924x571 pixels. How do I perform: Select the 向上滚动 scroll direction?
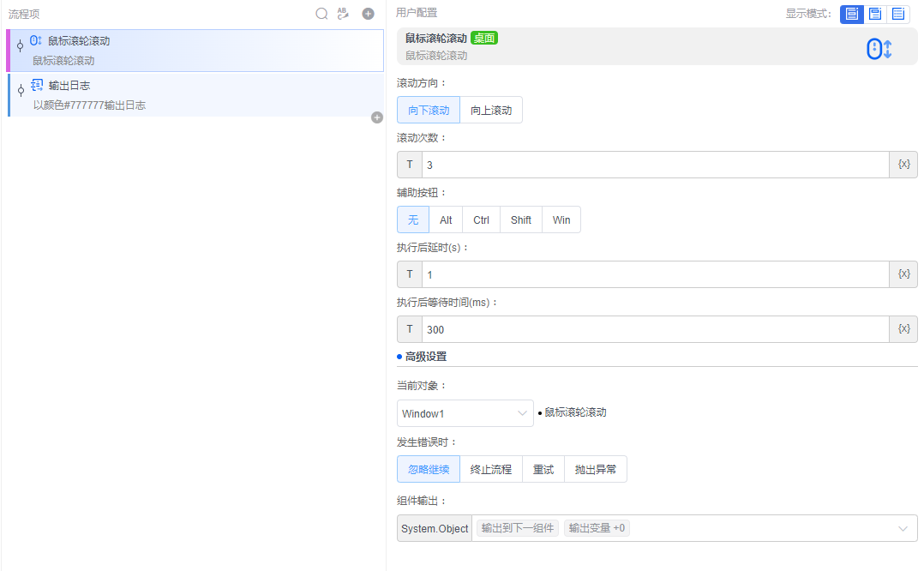(x=491, y=110)
